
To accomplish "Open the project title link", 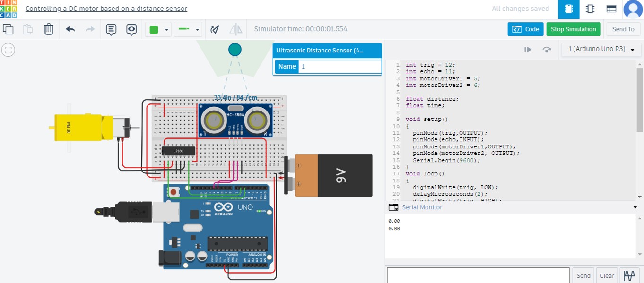I will click(x=106, y=9).
